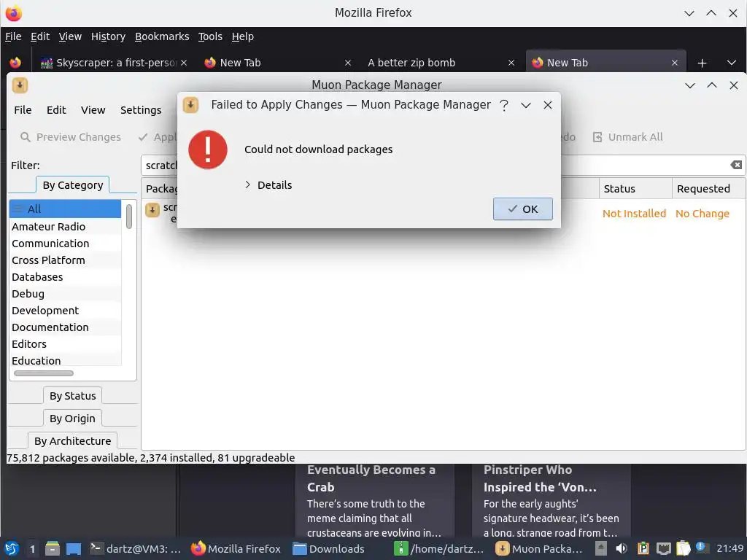The image size is (747, 560).
Task: Minimize the error dialog with its chevron
Action: (526, 105)
